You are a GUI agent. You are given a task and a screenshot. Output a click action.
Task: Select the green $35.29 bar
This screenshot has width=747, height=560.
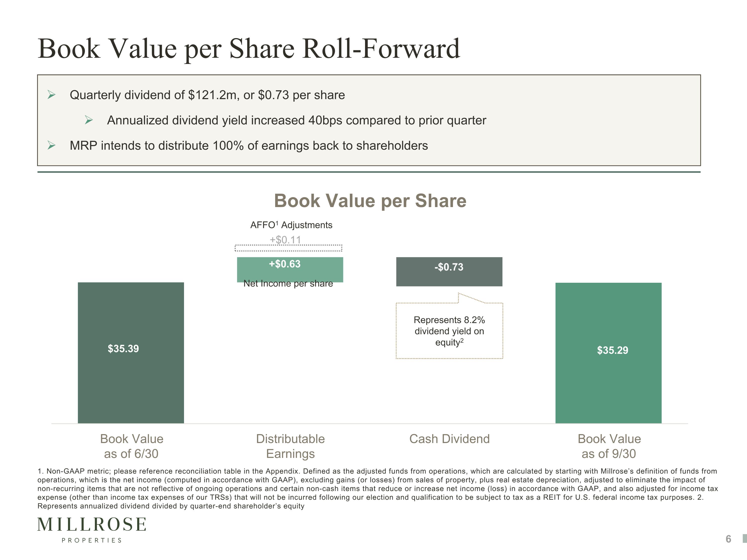click(608, 353)
